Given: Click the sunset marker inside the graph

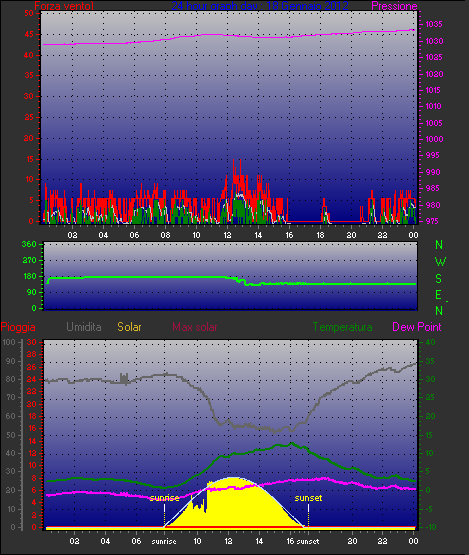Looking at the screenshot, I should pos(308,498).
